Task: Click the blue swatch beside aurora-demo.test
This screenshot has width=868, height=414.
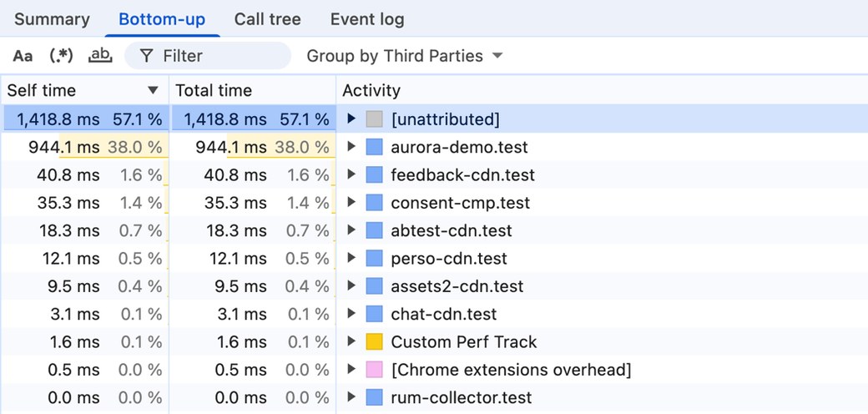Action: coord(374,147)
